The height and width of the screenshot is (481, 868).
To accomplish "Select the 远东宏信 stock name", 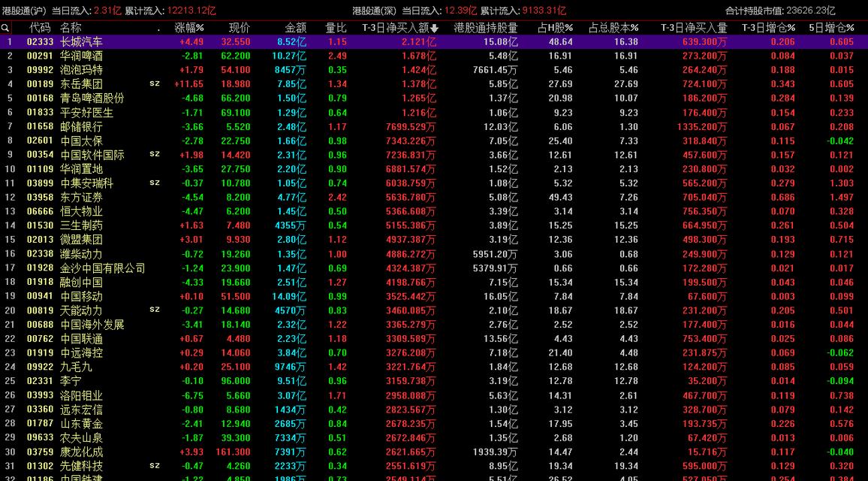I will pos(81,410).
